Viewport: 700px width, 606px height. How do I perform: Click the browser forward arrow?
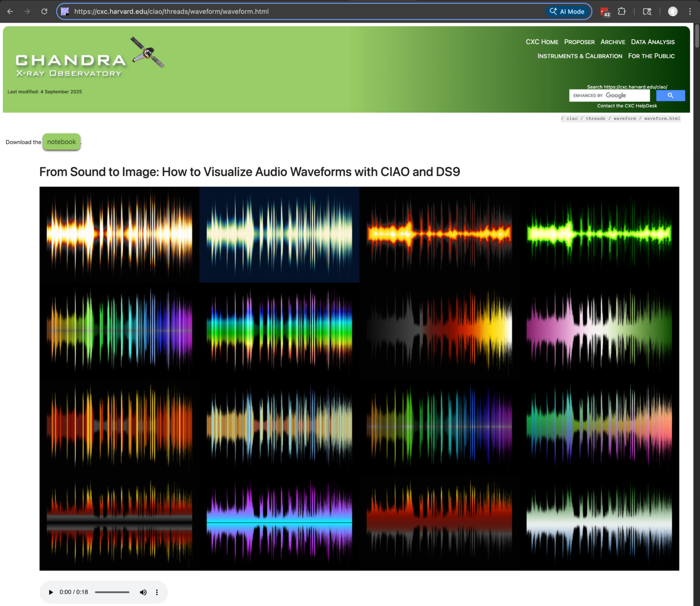coord(27,12)
